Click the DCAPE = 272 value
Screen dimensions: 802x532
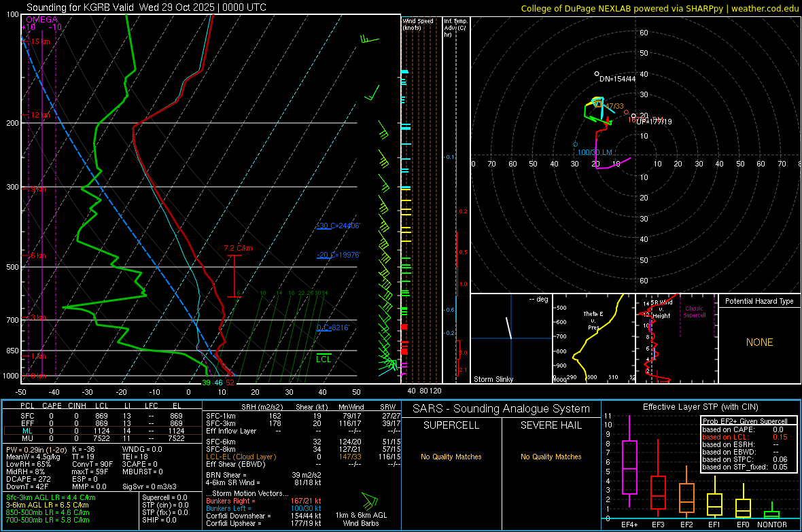coord(29,479)
